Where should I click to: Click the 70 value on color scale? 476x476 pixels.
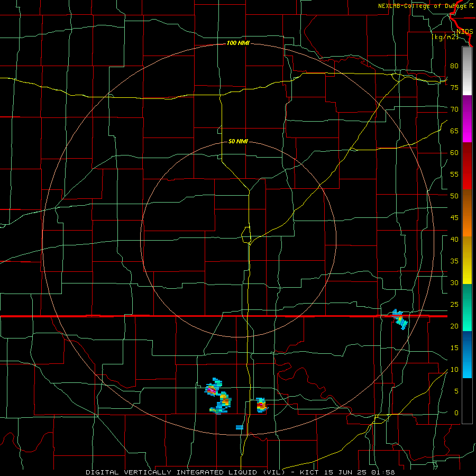pos(454,109)
